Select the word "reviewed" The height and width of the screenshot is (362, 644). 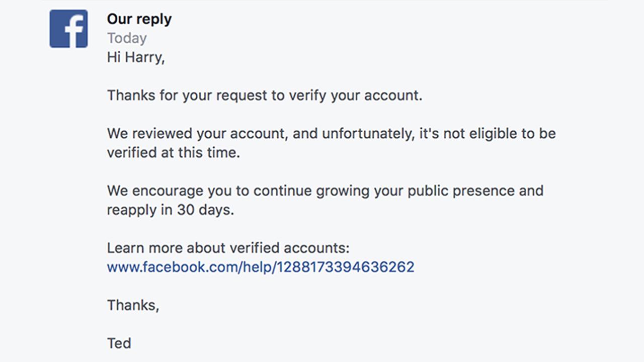click(x=161, y=134)
